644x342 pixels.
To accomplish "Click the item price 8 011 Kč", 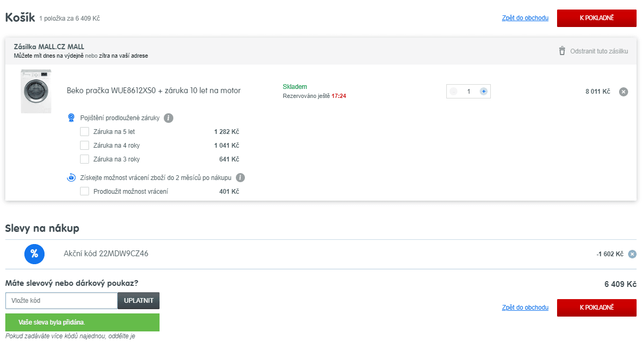I will click(598, 92).
